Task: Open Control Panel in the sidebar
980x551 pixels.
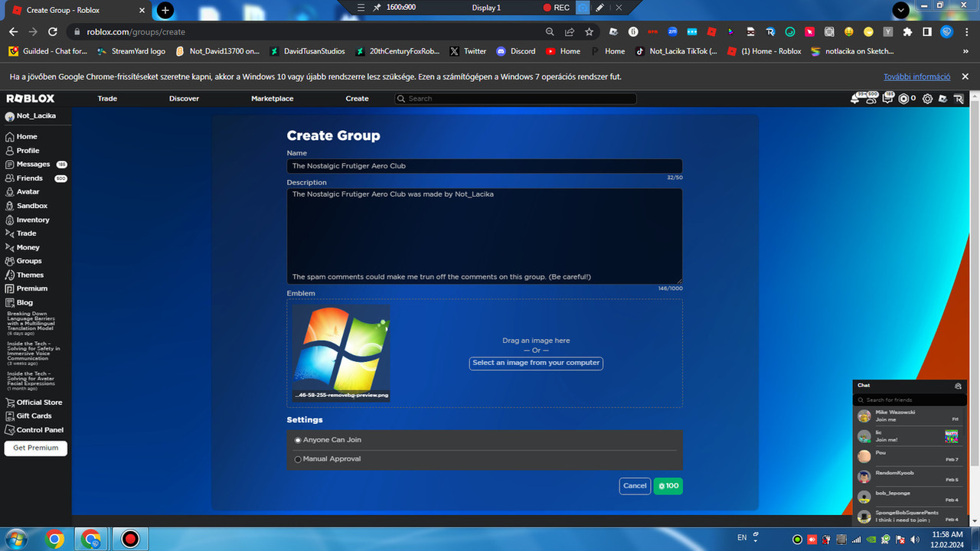Action: pos(34,429)
